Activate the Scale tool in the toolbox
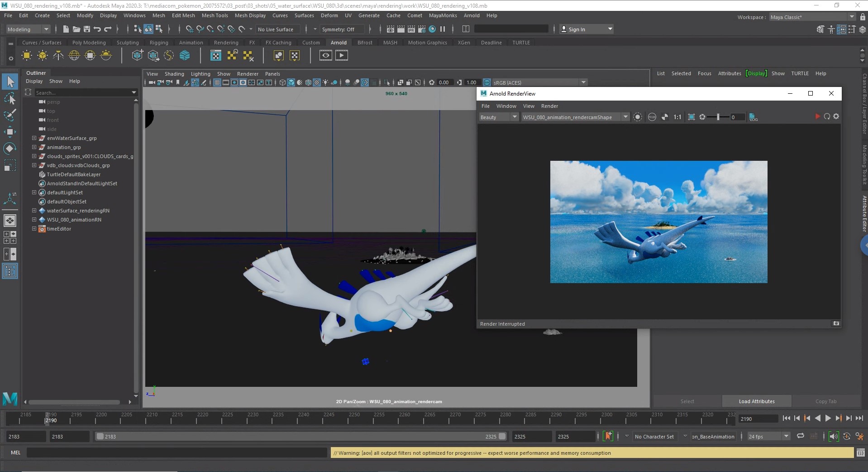This screenshot has height=472, width=868. [10, 165]
